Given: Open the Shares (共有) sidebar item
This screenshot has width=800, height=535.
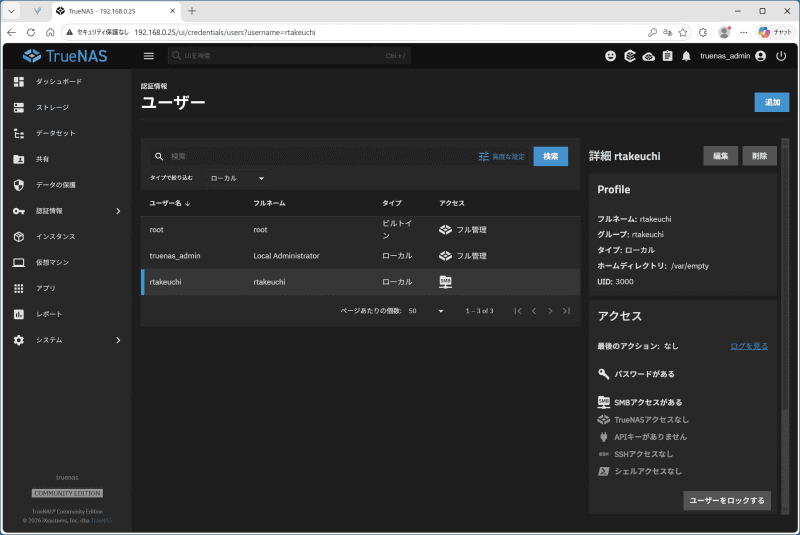Looking at the screenshot, I should tap(66, 159).
